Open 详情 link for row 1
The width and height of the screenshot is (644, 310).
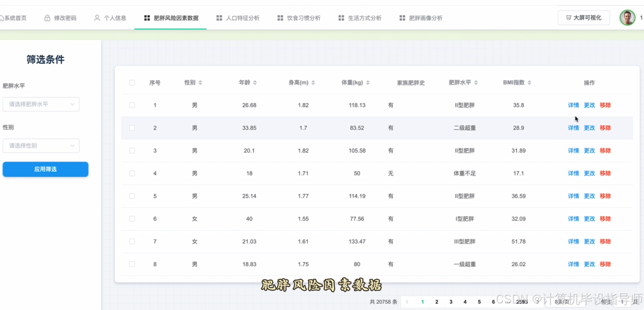click(x=573, y=105)
